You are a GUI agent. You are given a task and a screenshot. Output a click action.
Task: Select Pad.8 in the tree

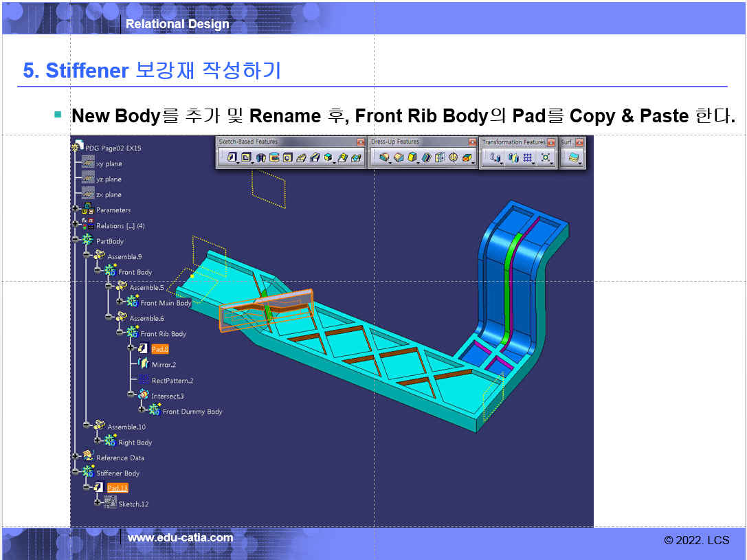tap(159, 349)
